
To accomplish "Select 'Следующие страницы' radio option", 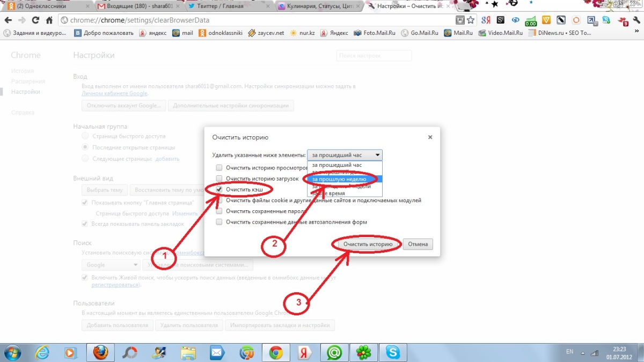I will coord(85,158).
